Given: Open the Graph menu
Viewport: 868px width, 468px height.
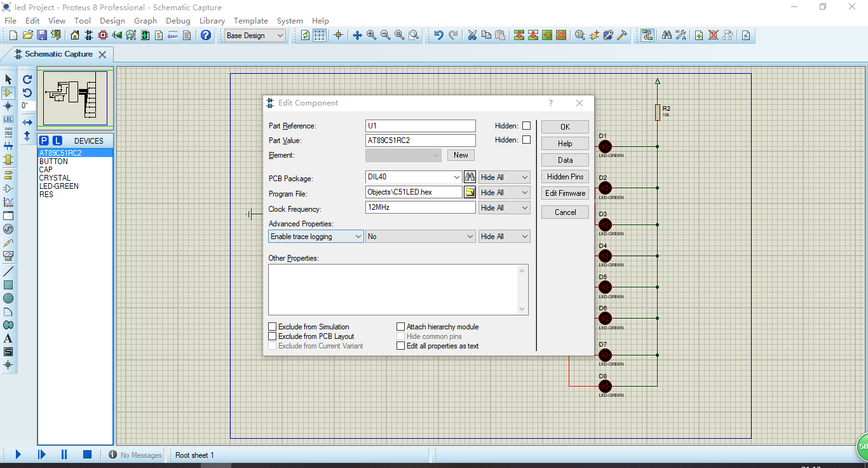Looking at the screenshot, I should [x=146, y=21].
